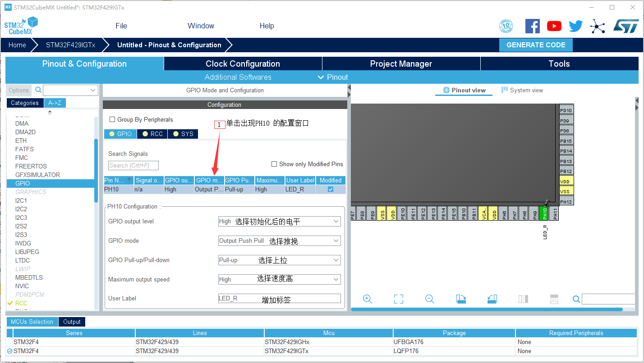Screen dimensions: 644x363
Task: Open the Help menu
Action: pyautogui.click(x=267, y=26)
